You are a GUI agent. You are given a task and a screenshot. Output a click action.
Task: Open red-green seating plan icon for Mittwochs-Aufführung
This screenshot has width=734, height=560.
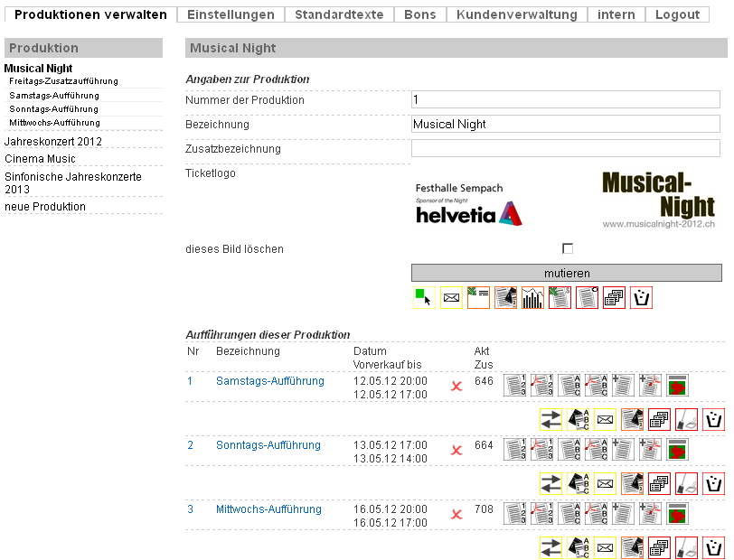[x=677, y=514]
